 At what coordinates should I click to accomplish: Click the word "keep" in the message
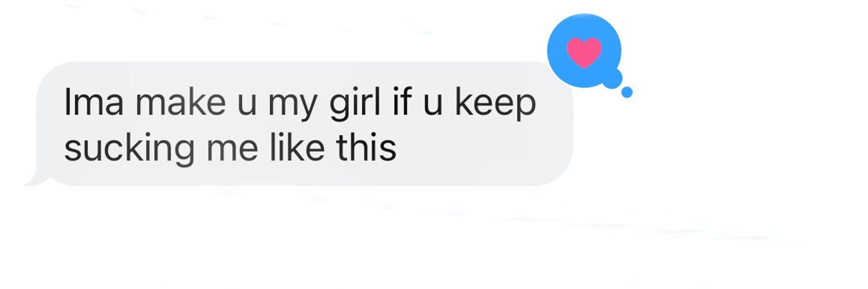point(495,105)
